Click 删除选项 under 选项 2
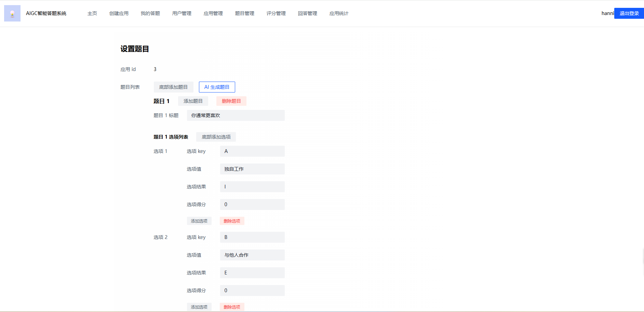Image resolution: width=644 pixels, height=312 pixels. (232, 307)
